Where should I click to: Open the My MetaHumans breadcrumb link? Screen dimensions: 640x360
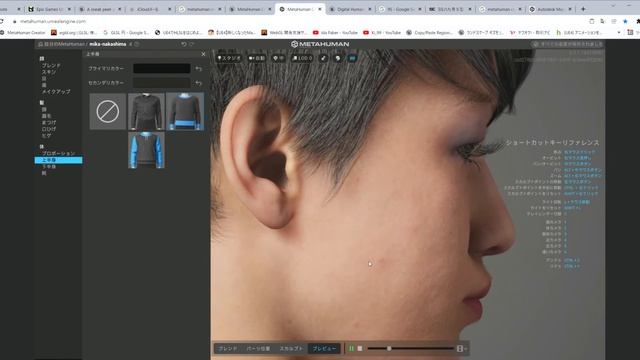pos(62,44)
